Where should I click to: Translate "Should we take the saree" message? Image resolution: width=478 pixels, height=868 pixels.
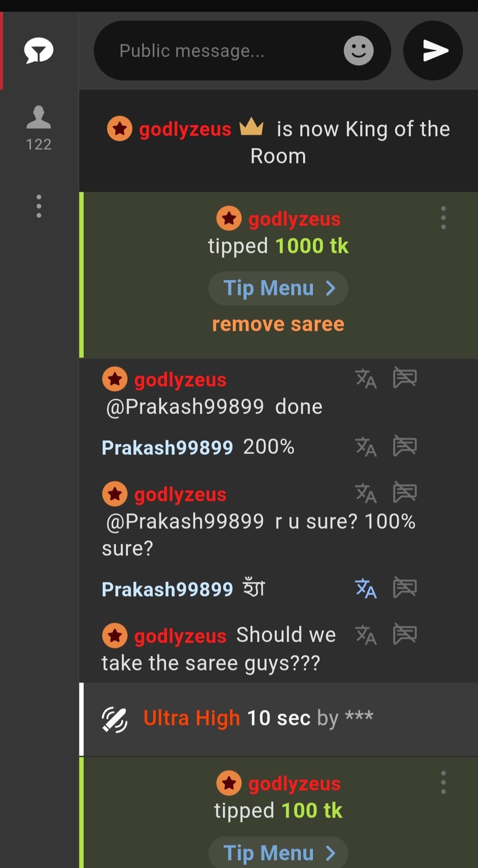(366, 635)
